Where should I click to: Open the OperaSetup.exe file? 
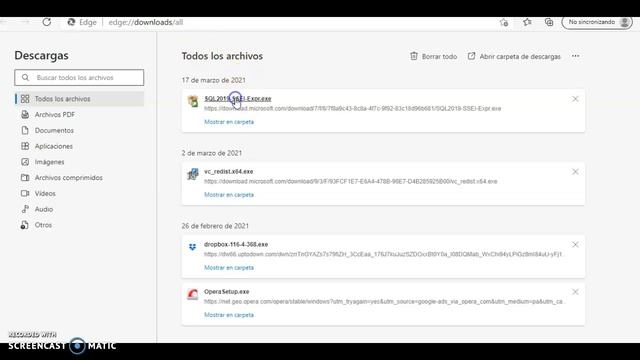pos(227,292)
